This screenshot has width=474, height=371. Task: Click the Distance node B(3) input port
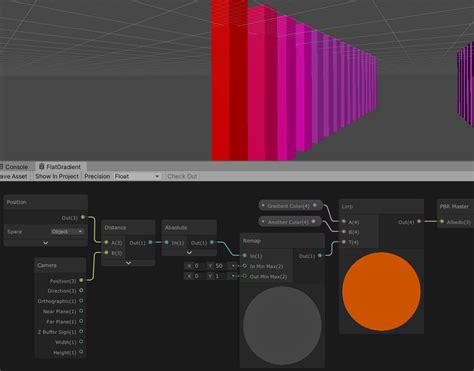[106, 253]
